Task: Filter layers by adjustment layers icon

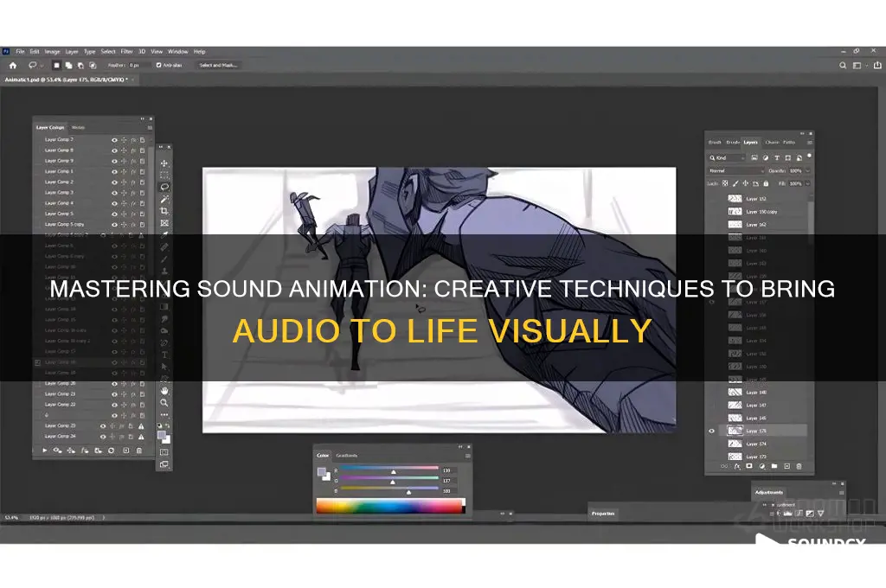Action: 765,157
